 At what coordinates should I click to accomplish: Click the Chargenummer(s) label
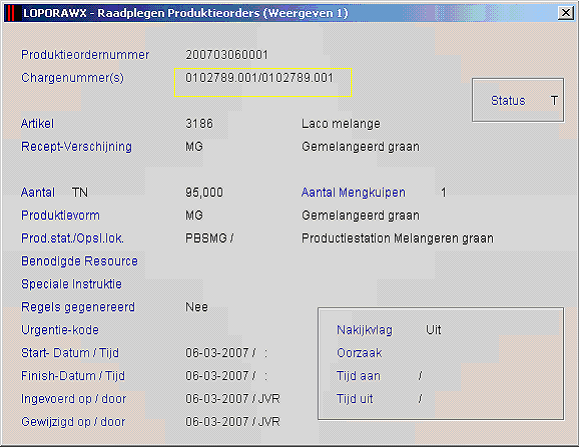click(72, 78)
